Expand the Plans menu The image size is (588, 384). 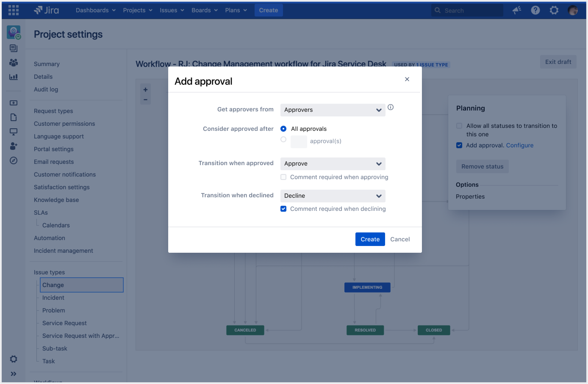[x=236, y=10]
